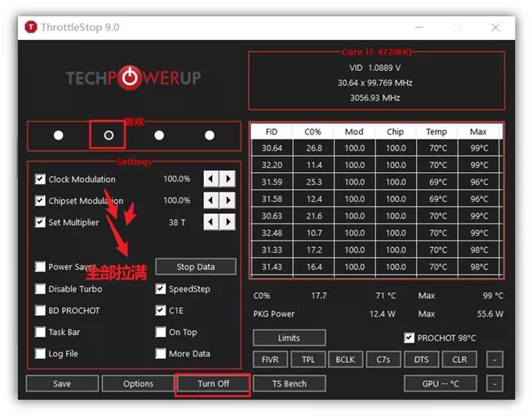Screen dimensions: 532x416
Task: Enable the Task Bar checkbox
Action: [x=40, y=332]
